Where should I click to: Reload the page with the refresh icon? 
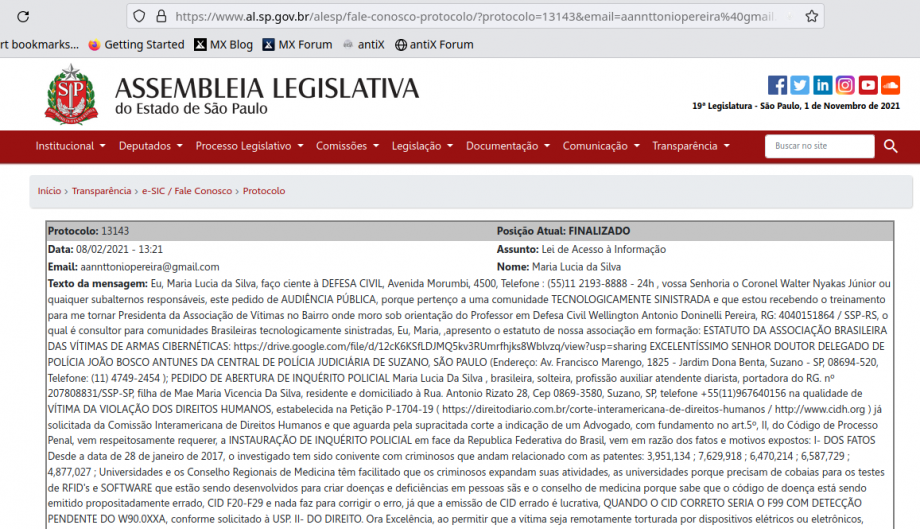point(23,16)
